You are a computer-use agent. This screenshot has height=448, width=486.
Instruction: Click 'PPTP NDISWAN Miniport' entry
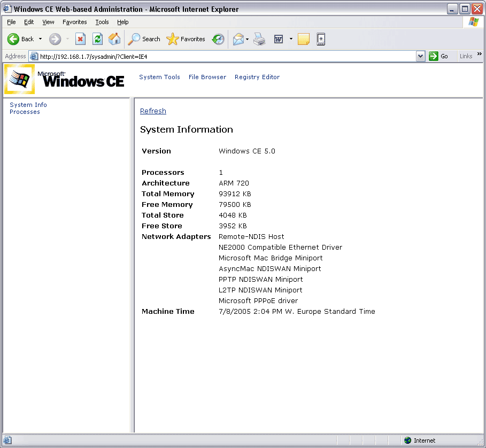[x=260, y=280]
